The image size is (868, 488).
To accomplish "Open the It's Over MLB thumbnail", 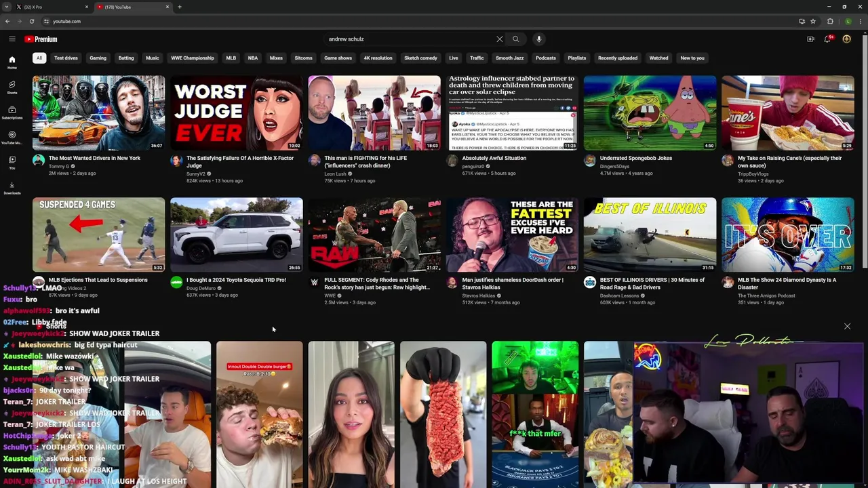I will point(788,235).
